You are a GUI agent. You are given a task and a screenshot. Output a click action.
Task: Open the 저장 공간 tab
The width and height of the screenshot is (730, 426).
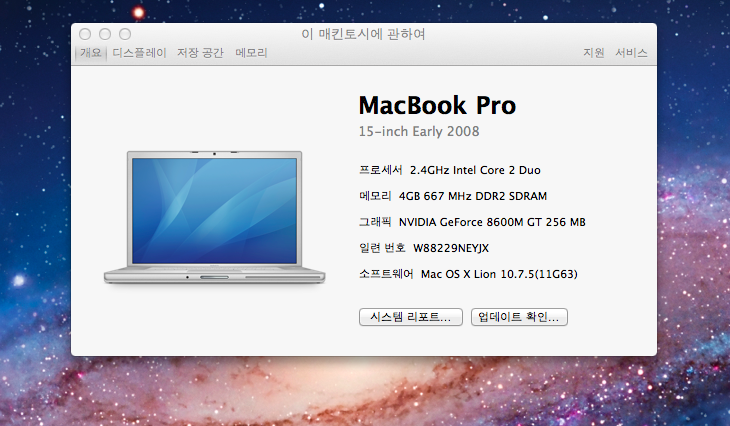[200, 52]
